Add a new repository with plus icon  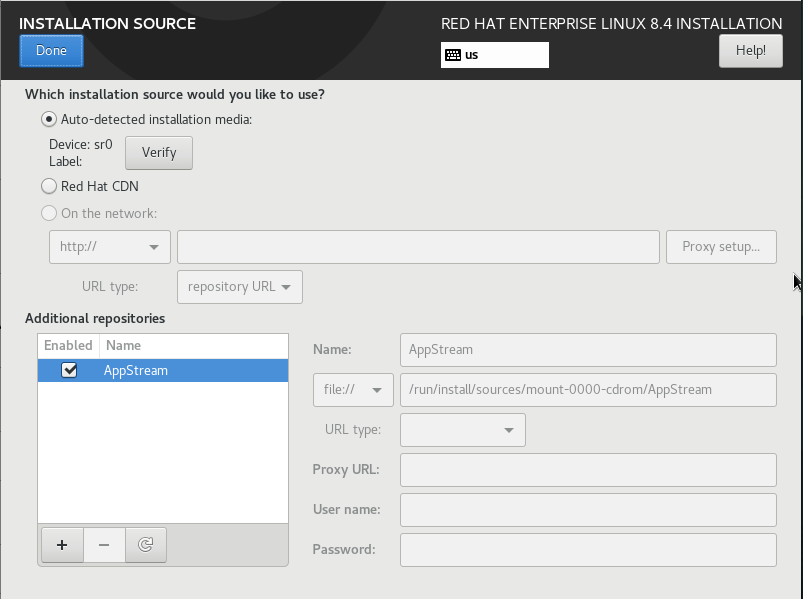pyautogui.click(x=62, y=545)
